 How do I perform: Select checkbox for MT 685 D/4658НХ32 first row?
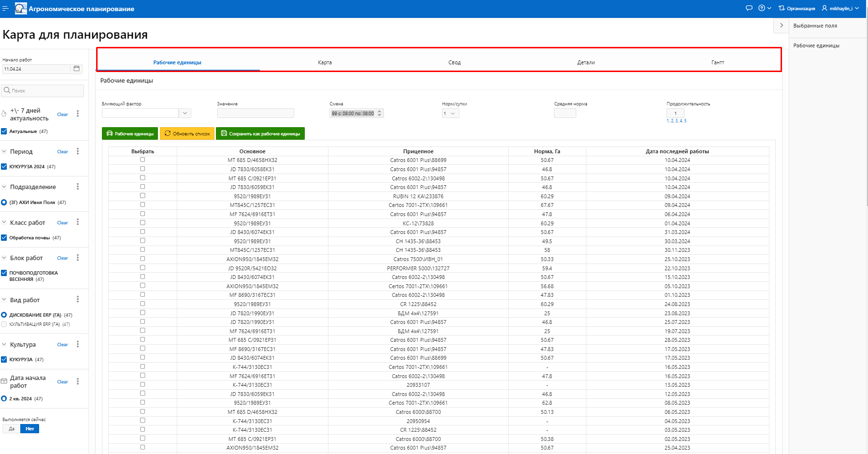142,160
